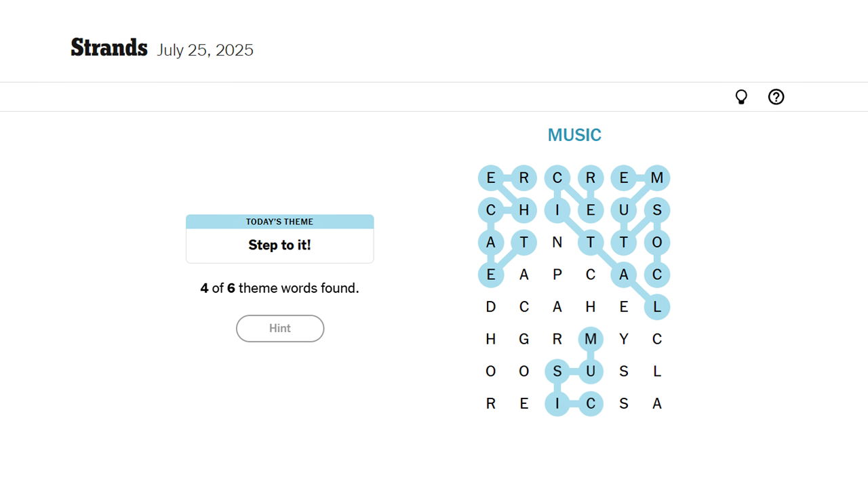Click the theme words found counter text
This screenshot has width=868, height=488.
[279, 288]
